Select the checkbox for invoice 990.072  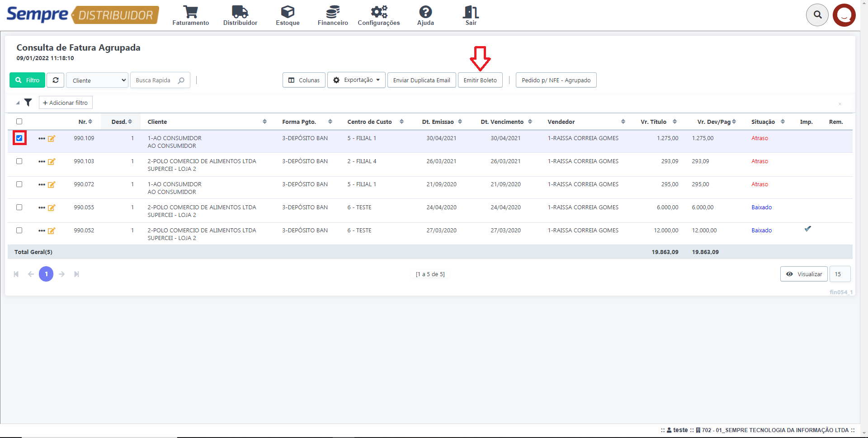19,184
